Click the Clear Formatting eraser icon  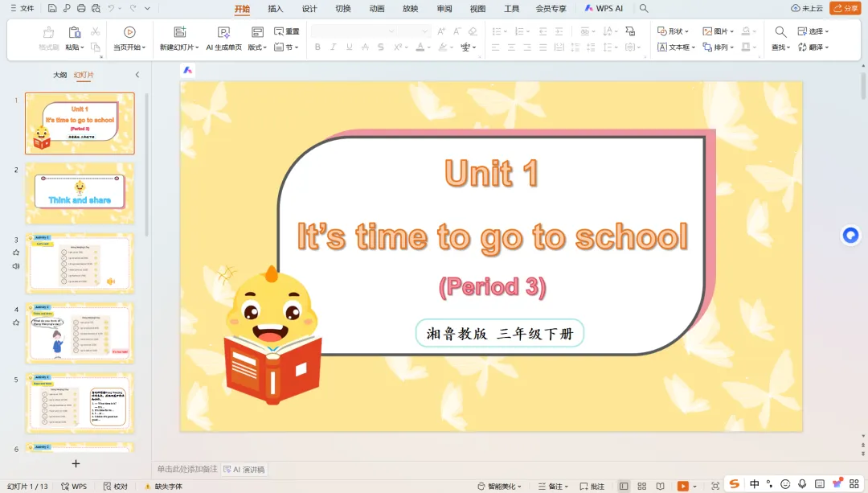tap(473, 31)
